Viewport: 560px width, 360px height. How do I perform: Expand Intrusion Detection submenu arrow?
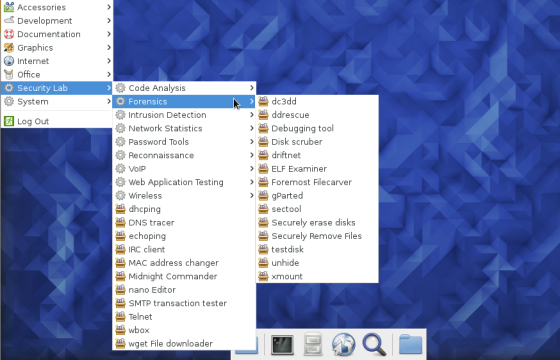[251, 115]
